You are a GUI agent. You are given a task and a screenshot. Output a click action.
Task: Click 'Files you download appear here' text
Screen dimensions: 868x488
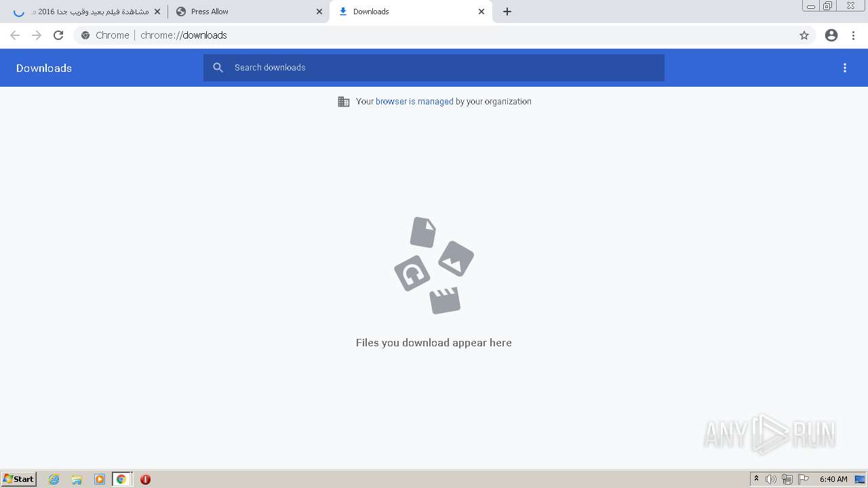pyautogui.click(x=434, y=342)
